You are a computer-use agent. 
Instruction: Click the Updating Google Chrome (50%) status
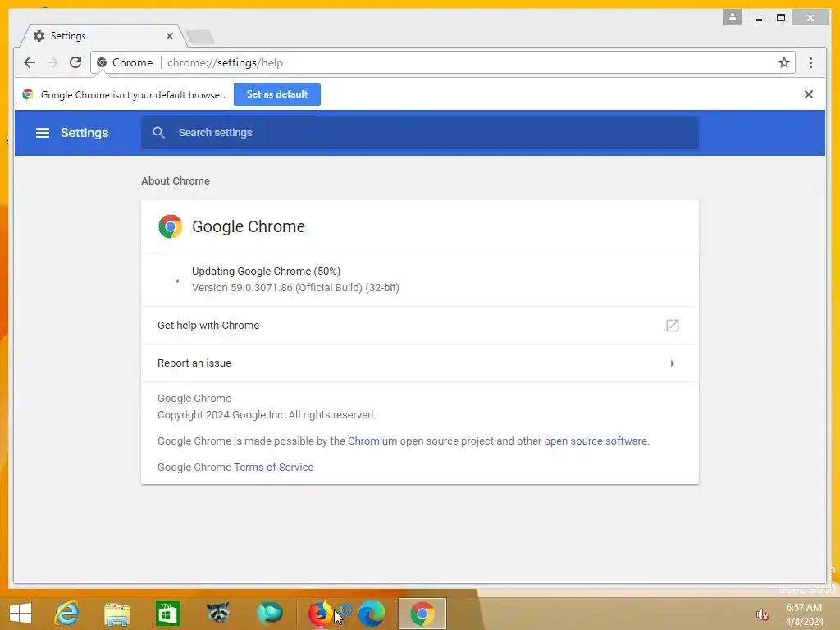pos(267,271)
